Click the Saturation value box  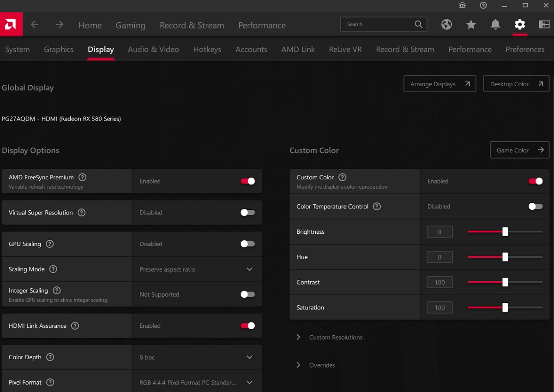pos(440,308)
